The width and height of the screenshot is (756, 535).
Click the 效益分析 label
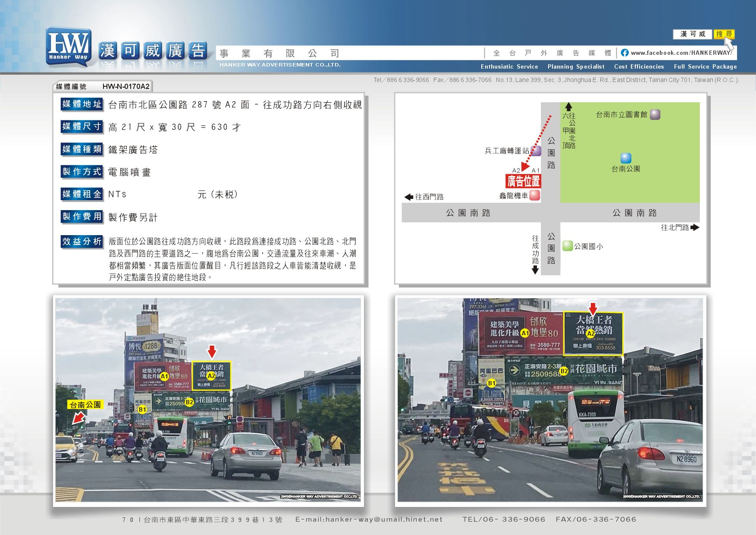(82, 242)
